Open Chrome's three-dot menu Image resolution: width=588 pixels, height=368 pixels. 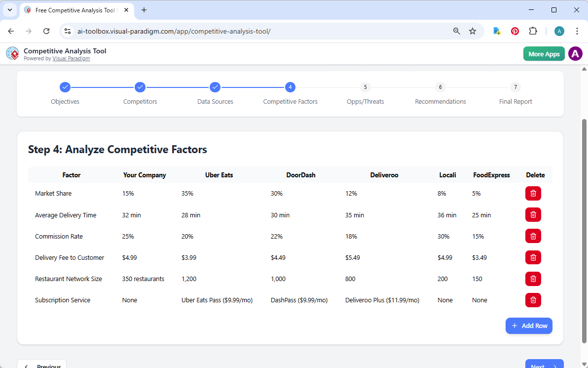pyautogui.click(x=577, y=31)
